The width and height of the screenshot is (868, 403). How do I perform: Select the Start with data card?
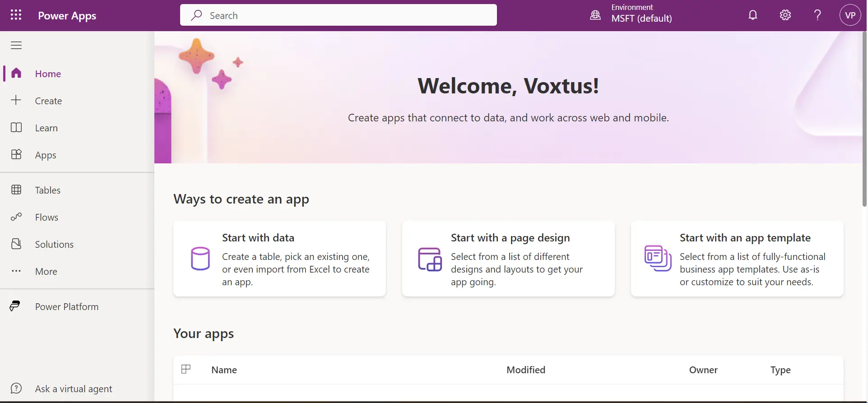click(279, 259)
